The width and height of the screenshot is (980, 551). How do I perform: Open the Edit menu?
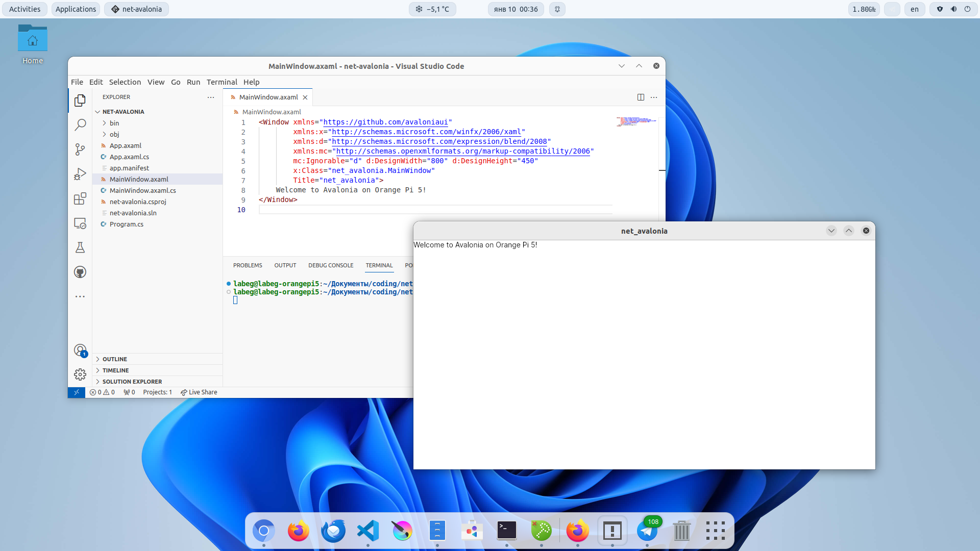(x=96, y=82)
